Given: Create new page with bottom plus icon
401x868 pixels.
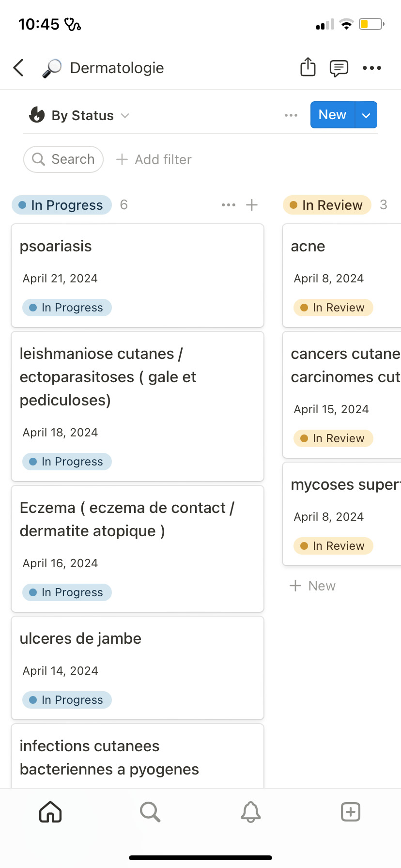Looking at the screenshot, I should point(351,812).
